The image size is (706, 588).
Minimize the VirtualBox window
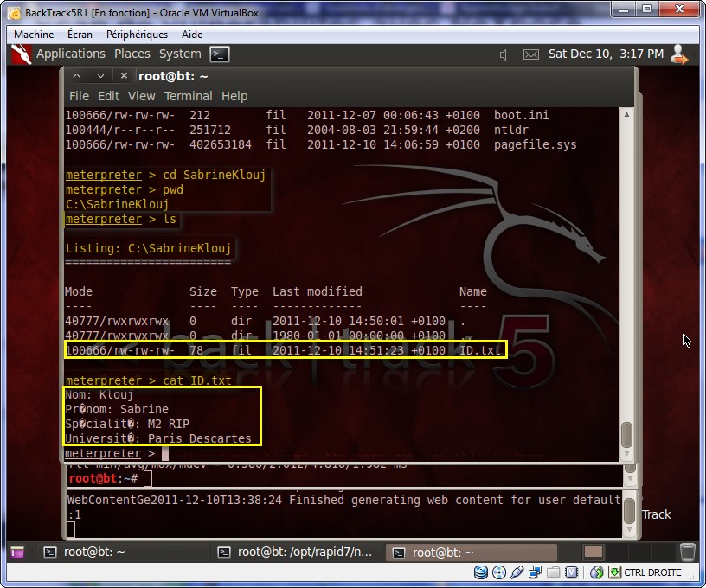624,10
